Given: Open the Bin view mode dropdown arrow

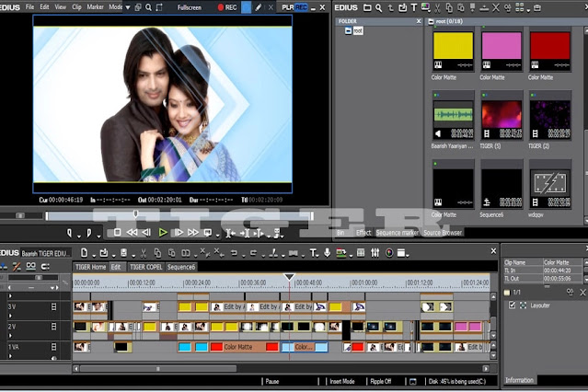Looking at the screenshot, I should (x=528, y=10).
